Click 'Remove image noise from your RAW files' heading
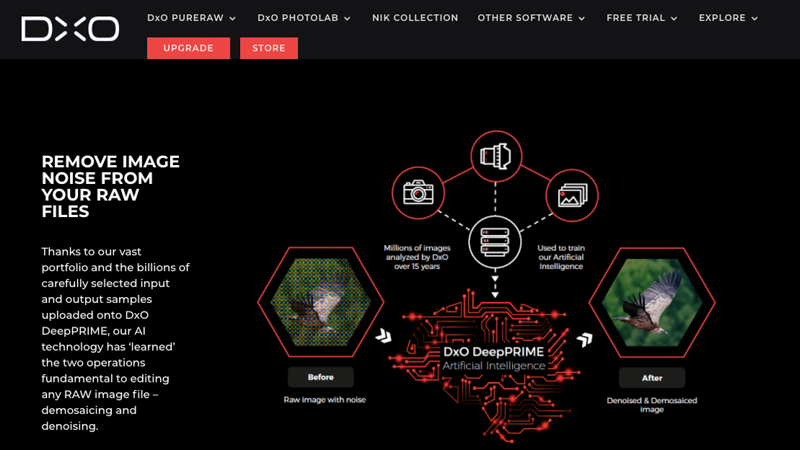 pos(110,186)
